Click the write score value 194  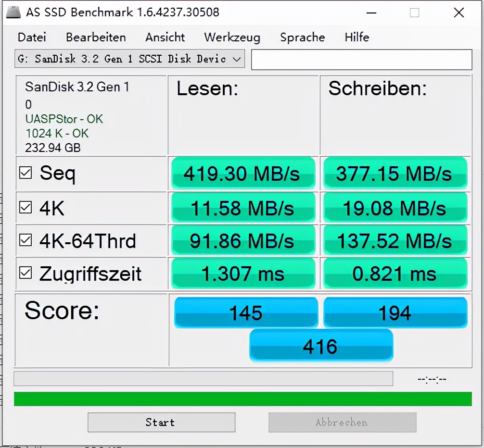click(x=395, y=312)
